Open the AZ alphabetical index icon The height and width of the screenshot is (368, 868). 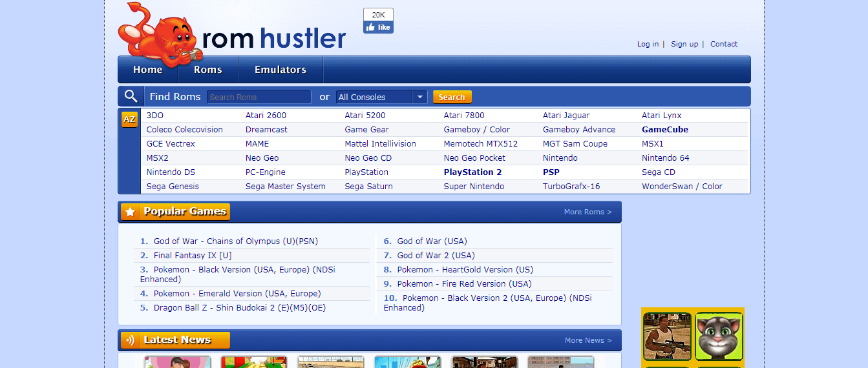point(129,119)
